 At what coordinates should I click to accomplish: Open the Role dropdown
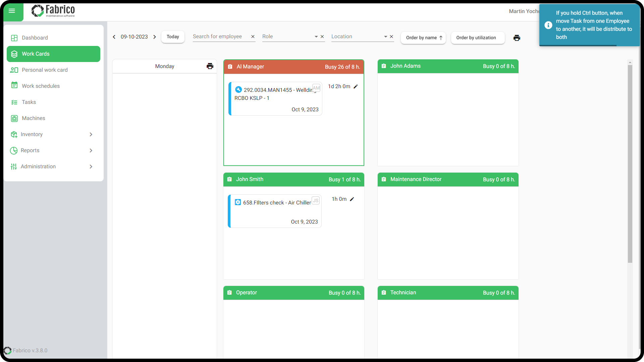click(316, 37)
